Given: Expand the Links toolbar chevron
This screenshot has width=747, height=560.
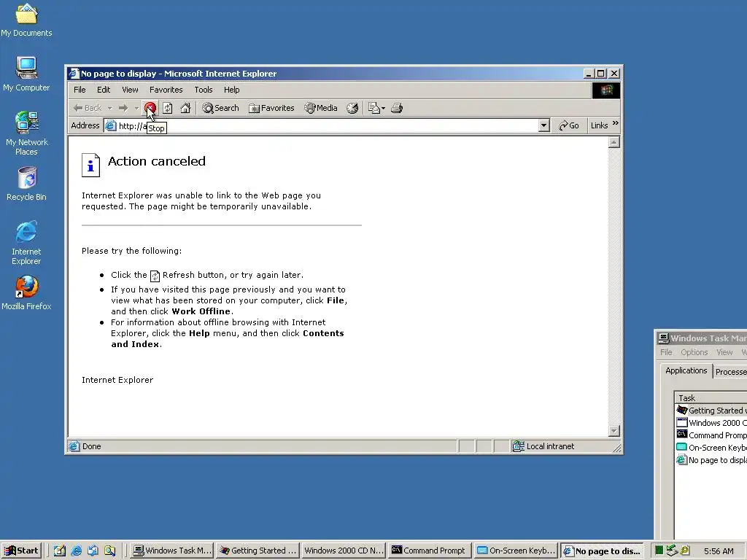Looking at the screenshot, I should 615,123.
